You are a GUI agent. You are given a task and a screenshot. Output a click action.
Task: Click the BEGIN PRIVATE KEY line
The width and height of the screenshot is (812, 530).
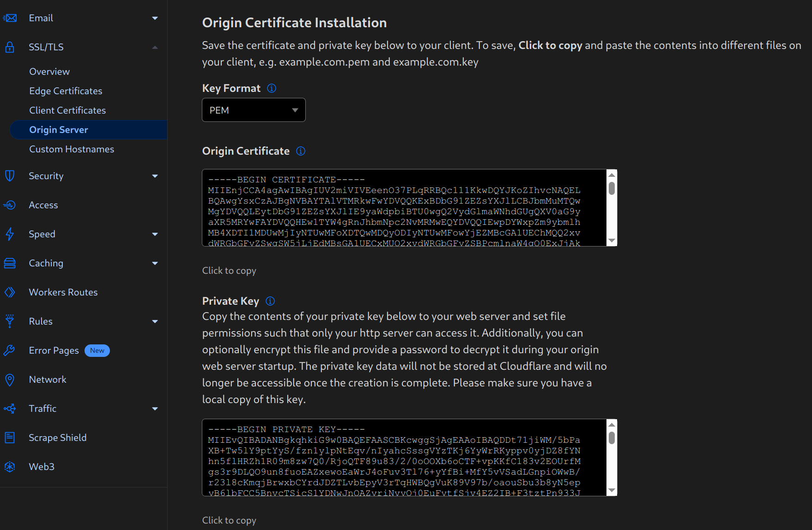tap(286, 429)
